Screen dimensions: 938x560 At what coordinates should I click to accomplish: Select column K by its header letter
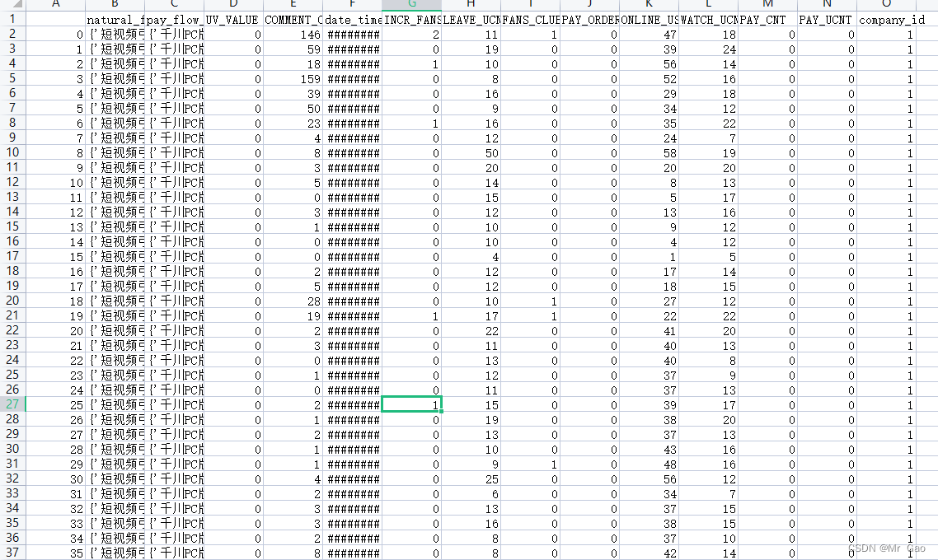pos(649,4)
